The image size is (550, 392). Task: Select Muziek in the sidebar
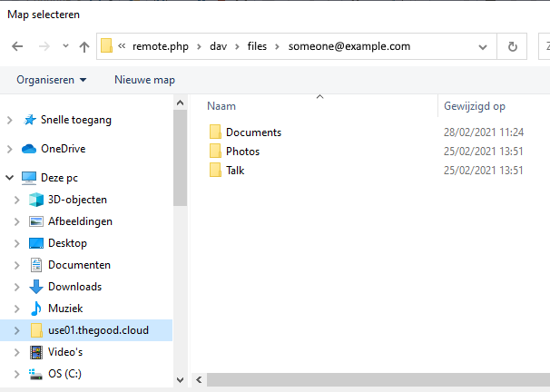coord(65,309)
